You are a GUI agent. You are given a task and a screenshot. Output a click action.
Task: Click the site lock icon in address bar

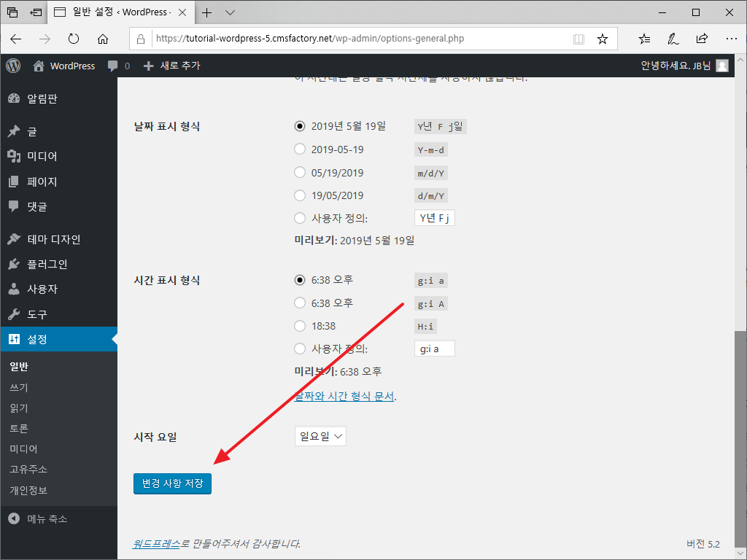[x=141, y=39]
